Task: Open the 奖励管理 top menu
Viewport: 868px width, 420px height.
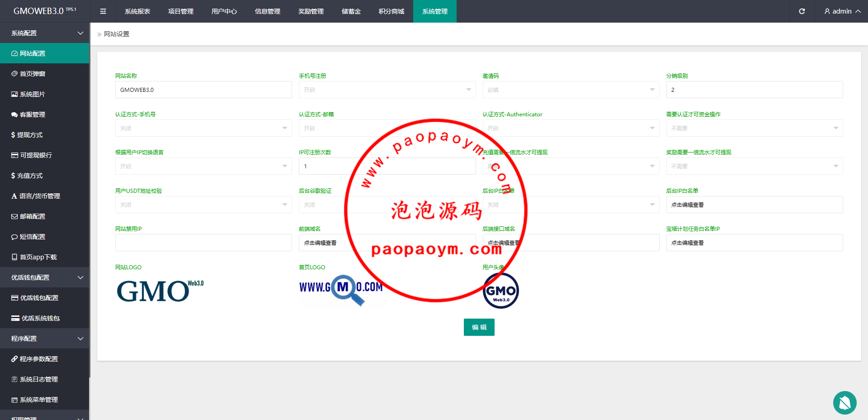Action: point(311,11)
